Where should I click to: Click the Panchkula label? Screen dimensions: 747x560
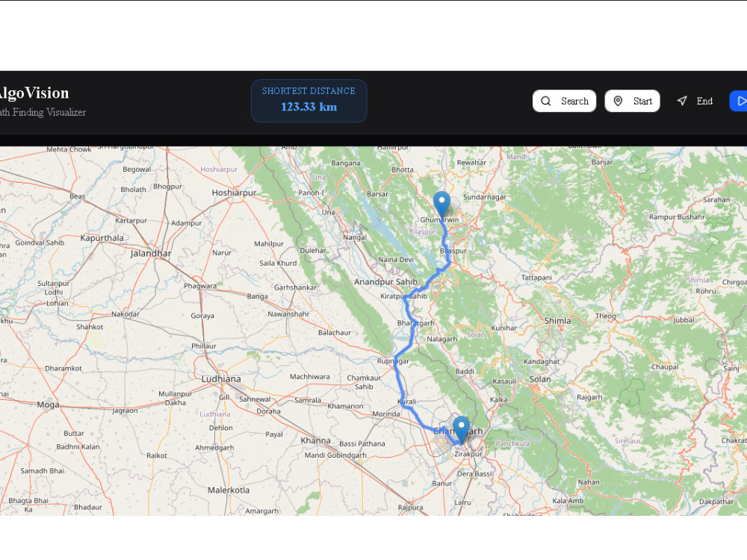(x=512, y=444)
